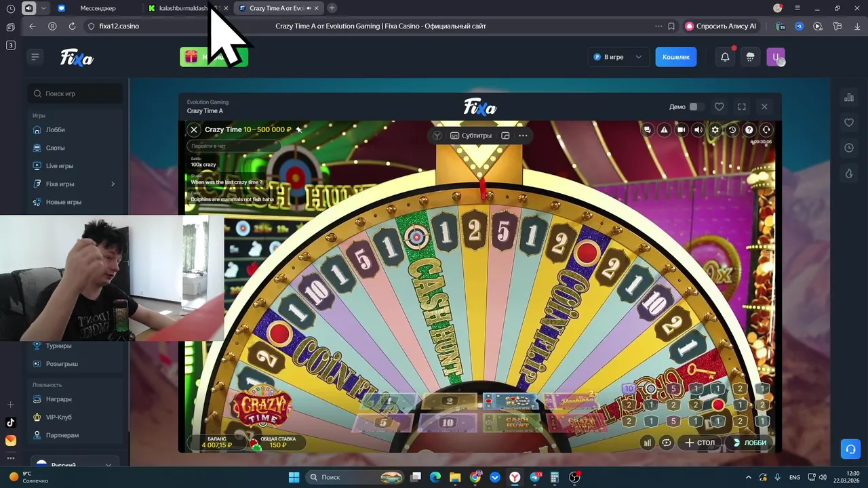Reload the page in the browser
Image resolution: width=868 pixels, height=488 pixels.
(72, 26)
